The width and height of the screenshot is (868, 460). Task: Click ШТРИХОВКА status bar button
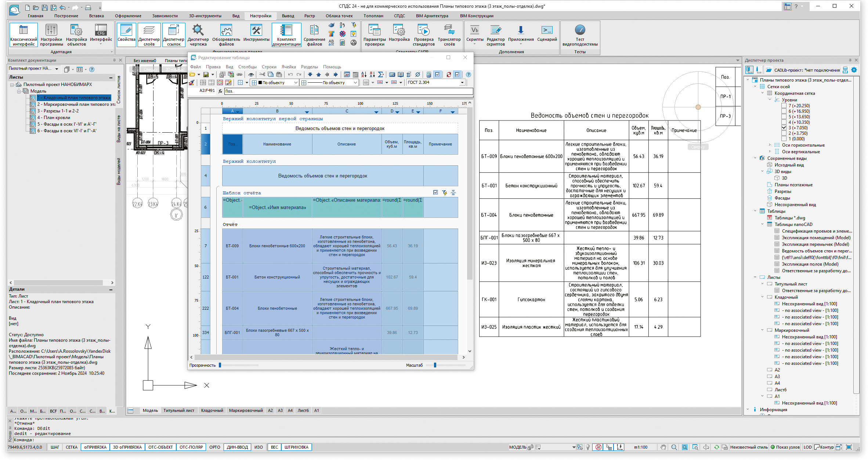[x=296, y=447]
